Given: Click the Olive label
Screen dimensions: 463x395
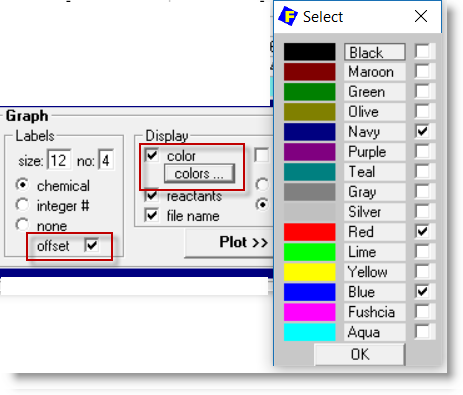Looking at the screenshot, I should [x=375, y=112].
